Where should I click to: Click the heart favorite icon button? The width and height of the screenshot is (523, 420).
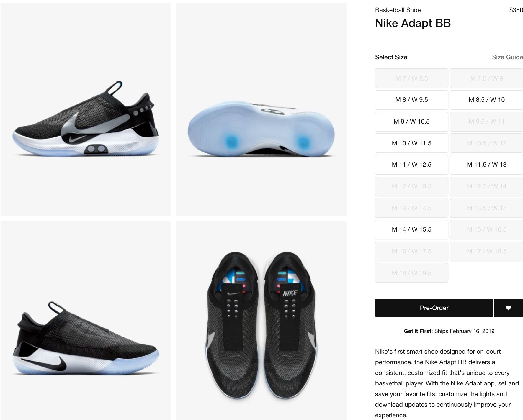[508, 308]
